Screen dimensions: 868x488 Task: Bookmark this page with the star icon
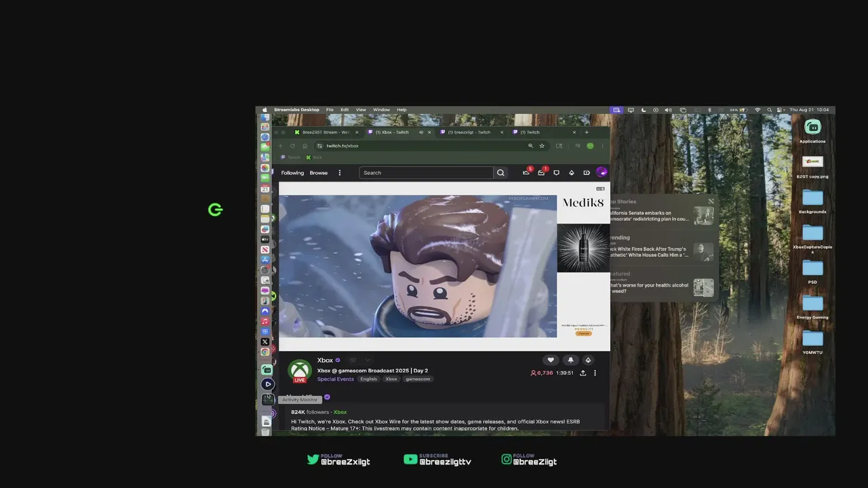click(542, 146)
